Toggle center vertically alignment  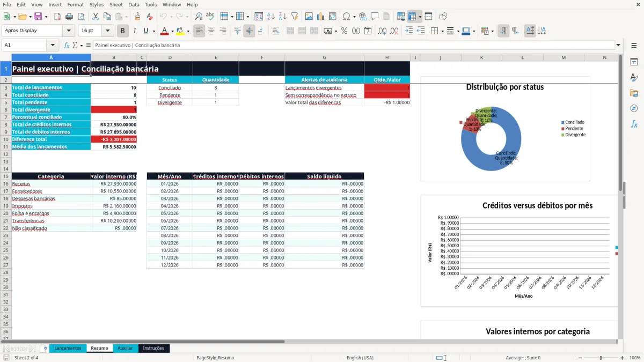click(x=249, y=31)
